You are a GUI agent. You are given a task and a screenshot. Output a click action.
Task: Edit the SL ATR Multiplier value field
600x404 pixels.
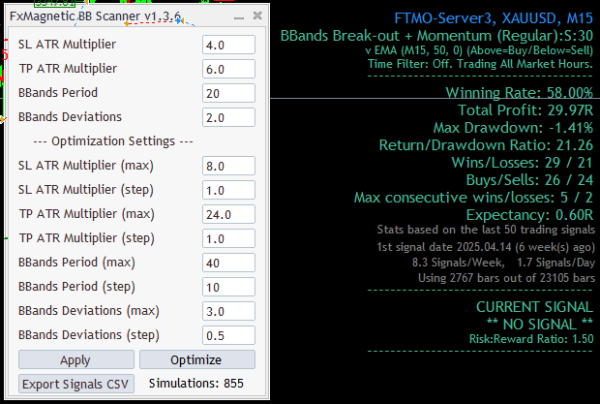[228, 46]
